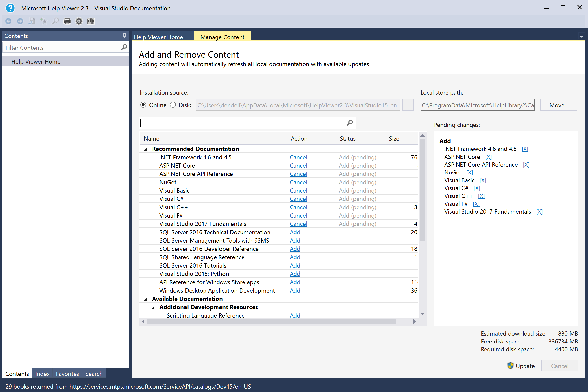Image resolution: width=588 pixels, height=392 pixels.
Task: Click the Print icon
Action: [67, 21]
